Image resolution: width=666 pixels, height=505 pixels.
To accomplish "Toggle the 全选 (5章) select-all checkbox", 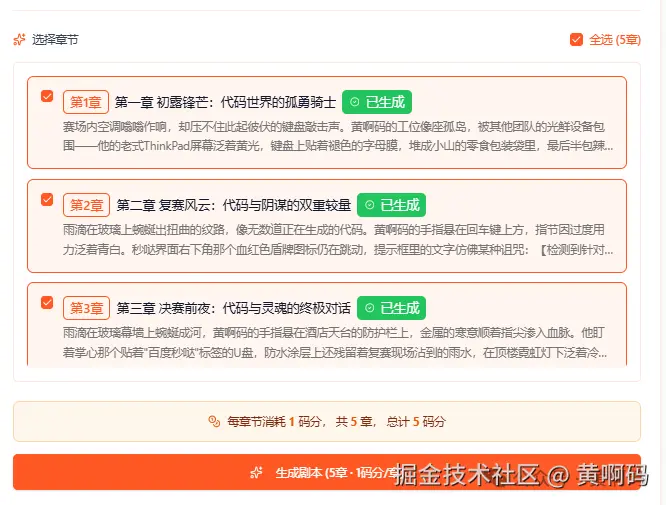I will pyautogui.click(x=576, y=39).
